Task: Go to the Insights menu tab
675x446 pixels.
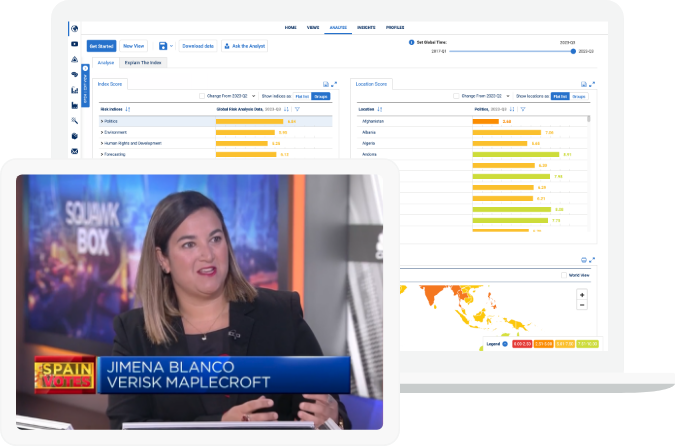Action: click(366, 27)
